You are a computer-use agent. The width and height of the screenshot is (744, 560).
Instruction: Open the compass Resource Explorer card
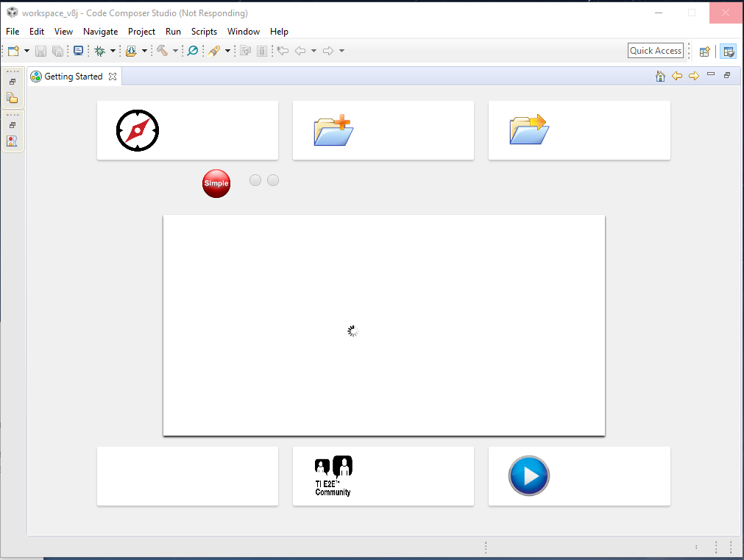click(188, 130)
